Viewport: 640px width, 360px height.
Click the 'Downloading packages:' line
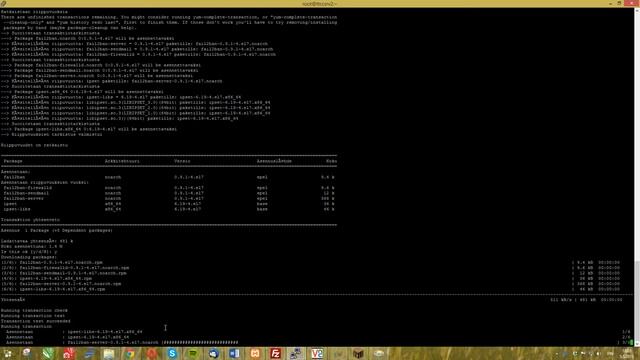(29, 257)
